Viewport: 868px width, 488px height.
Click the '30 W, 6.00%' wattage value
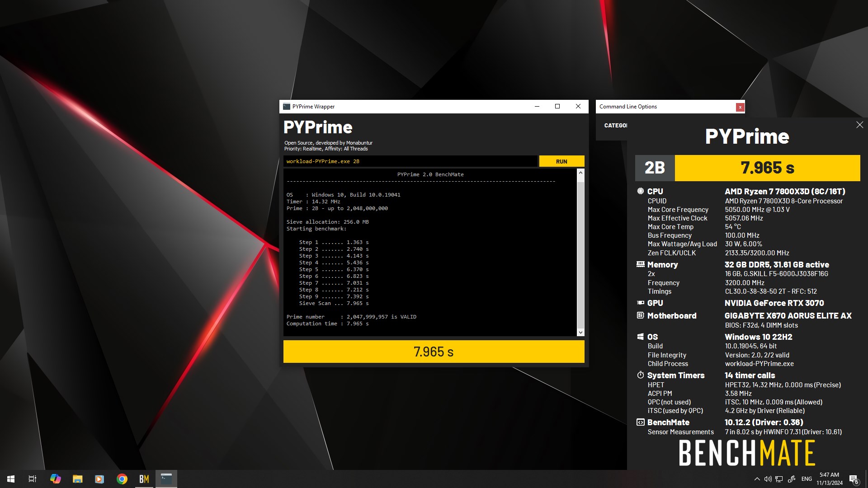[x=743, y=244]
